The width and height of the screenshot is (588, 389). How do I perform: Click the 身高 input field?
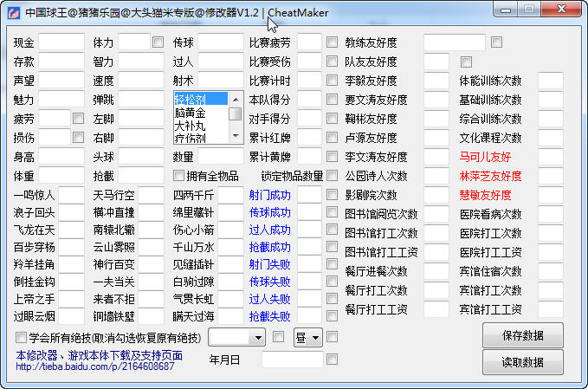61,157
